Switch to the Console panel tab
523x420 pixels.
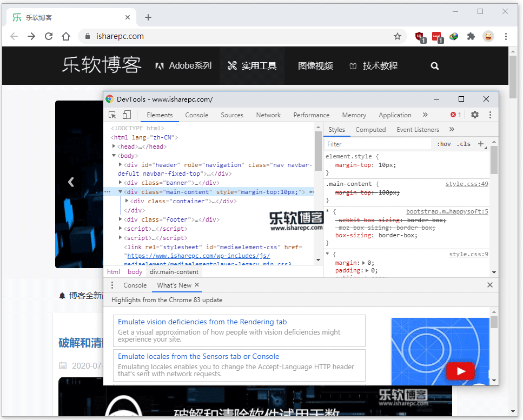197,115
